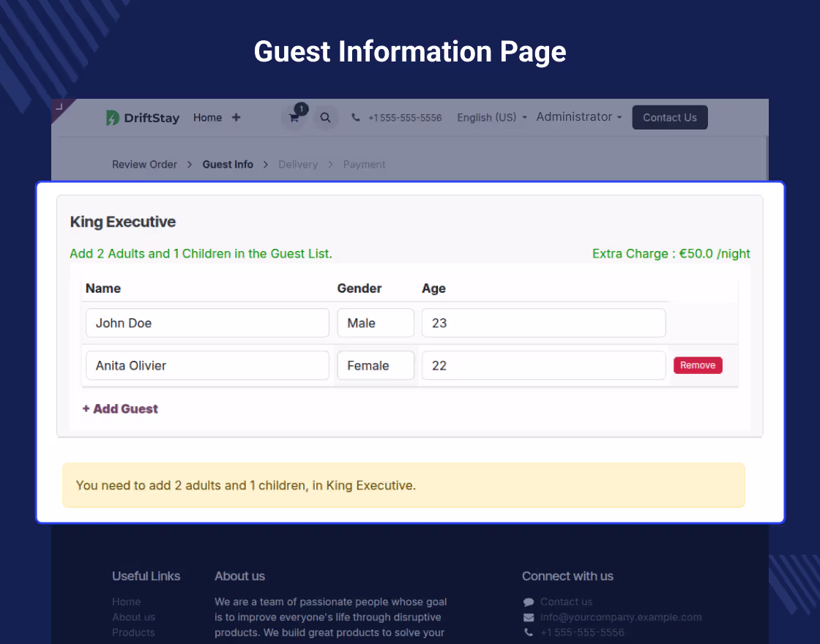Click the yellow 'You need to add' warning

click(x=403, y=485)
